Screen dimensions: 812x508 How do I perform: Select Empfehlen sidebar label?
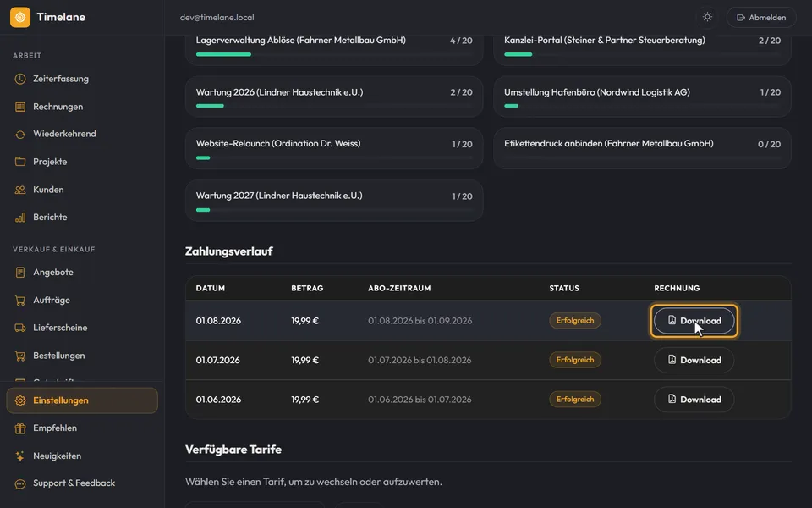coord(55,428)
